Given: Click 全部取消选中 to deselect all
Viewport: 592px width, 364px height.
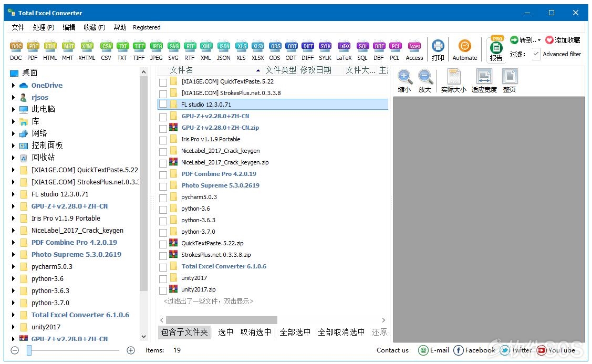Looking at the screenshot, I should [341, 332].
